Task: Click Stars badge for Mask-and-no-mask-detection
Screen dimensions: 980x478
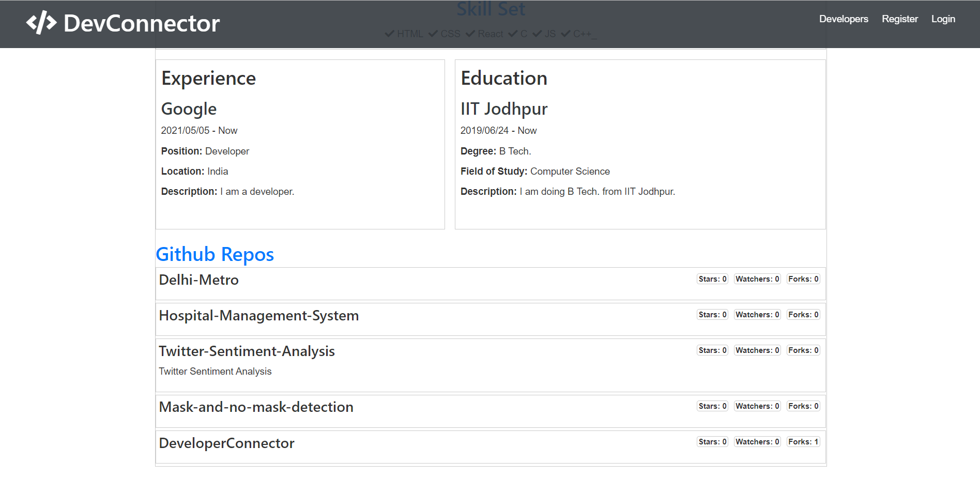Action: (x=712, y=406)
